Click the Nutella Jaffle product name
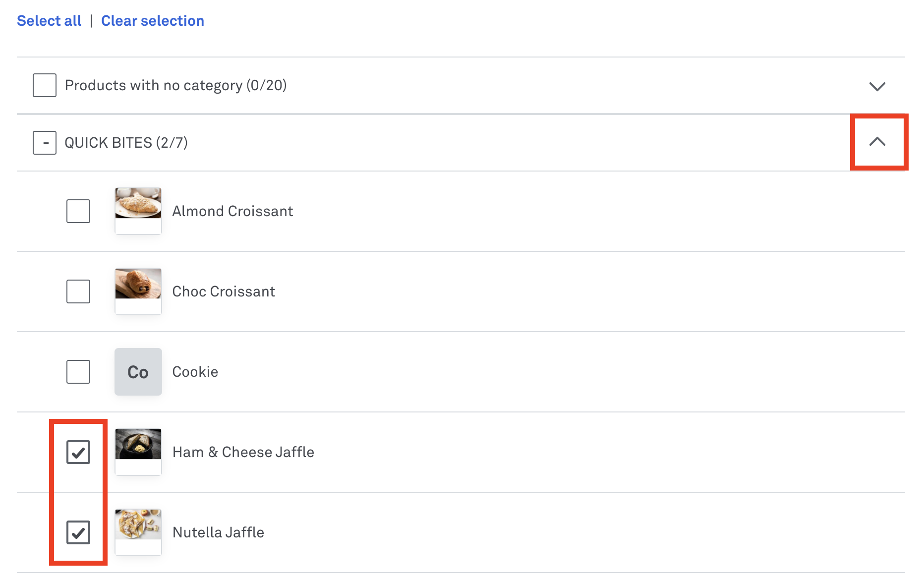This screenshot has height=582, width=924. tap(218, 532)
